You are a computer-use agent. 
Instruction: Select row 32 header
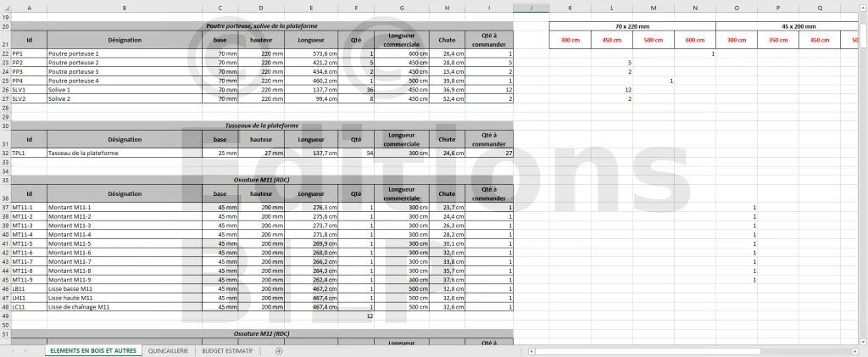click(5, 153)
